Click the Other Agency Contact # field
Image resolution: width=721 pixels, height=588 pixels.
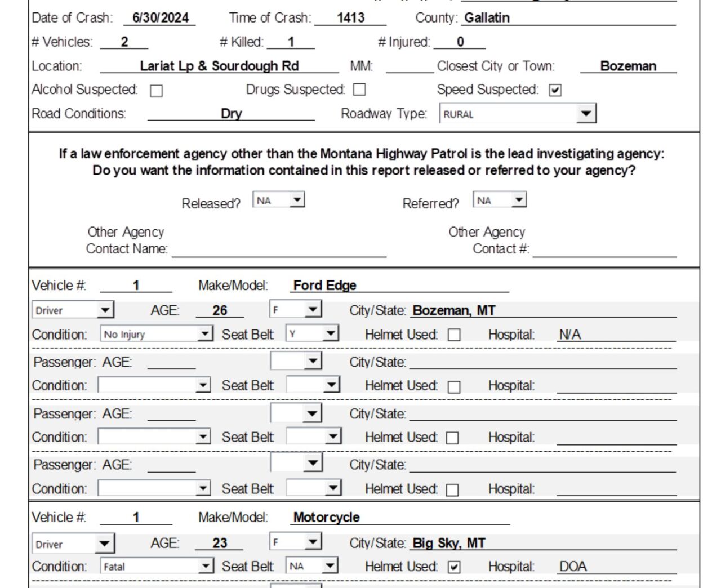click(x=604, y=249)
